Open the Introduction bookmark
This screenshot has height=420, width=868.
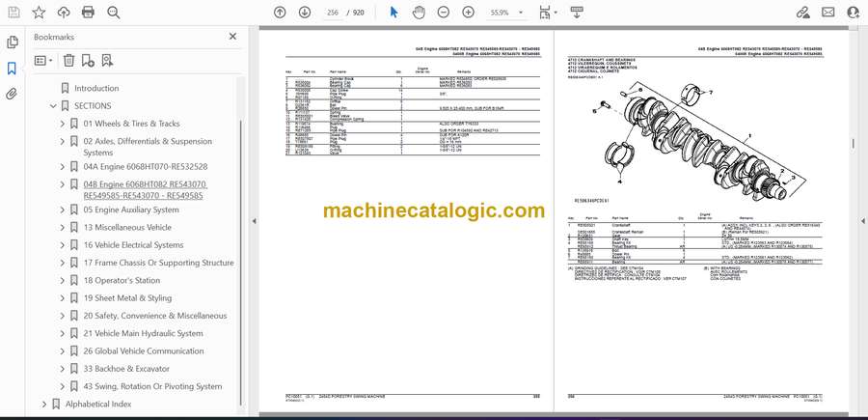click(96, 88)
